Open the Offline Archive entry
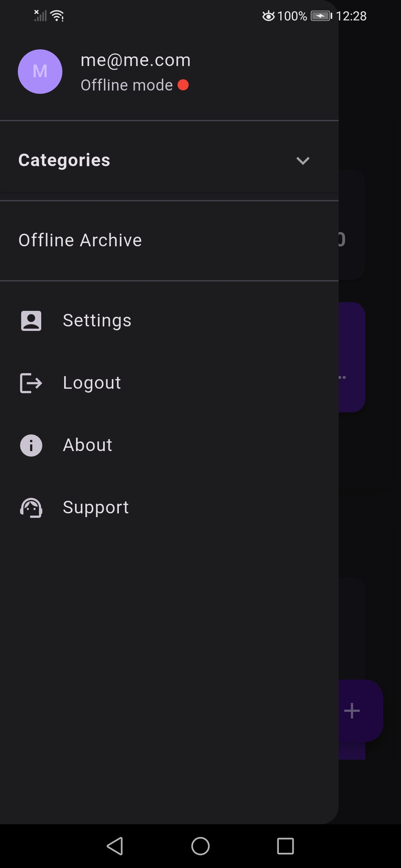This screenshot has height=868, width=401. (x=80, y=240)
